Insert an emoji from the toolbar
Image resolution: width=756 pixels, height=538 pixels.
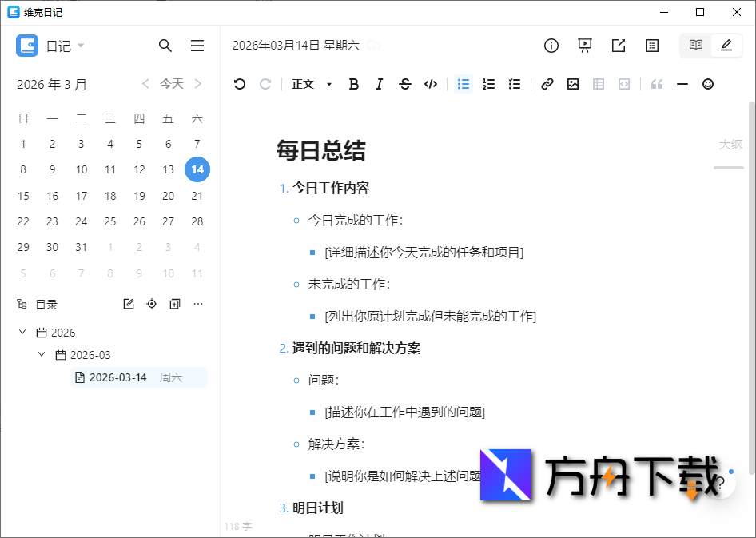707,84
